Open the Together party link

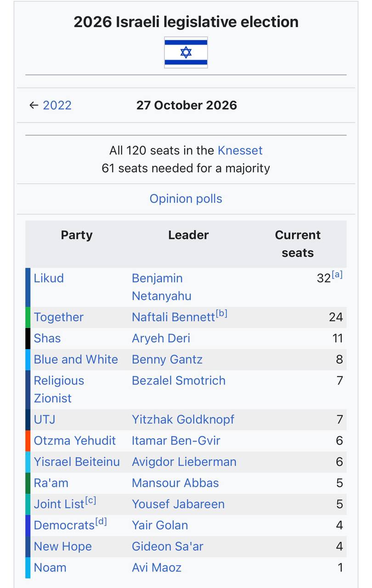point(59,317)
